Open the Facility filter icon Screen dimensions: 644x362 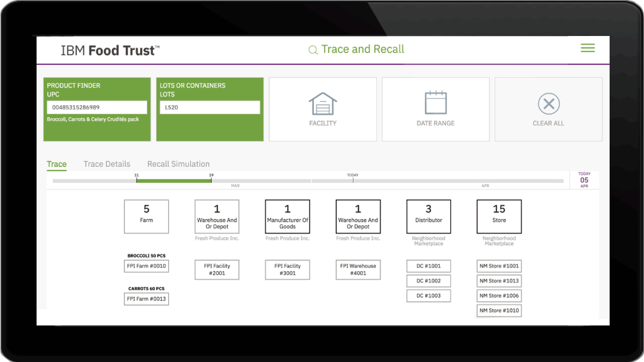click(x=323, y=104)
